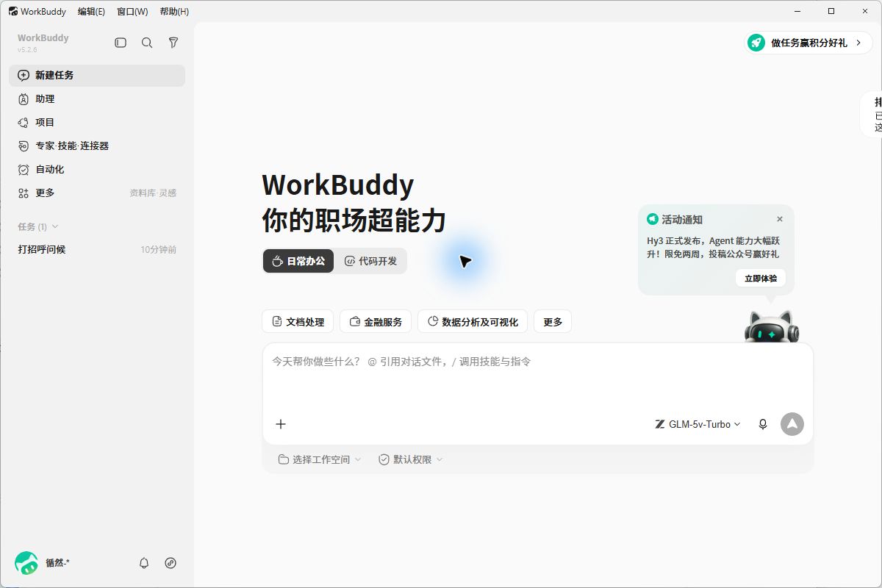The height and width of the screenshot is (588, 882).
Task: Open the 打招呼问候 task
Action: click(x=97, y=249)
